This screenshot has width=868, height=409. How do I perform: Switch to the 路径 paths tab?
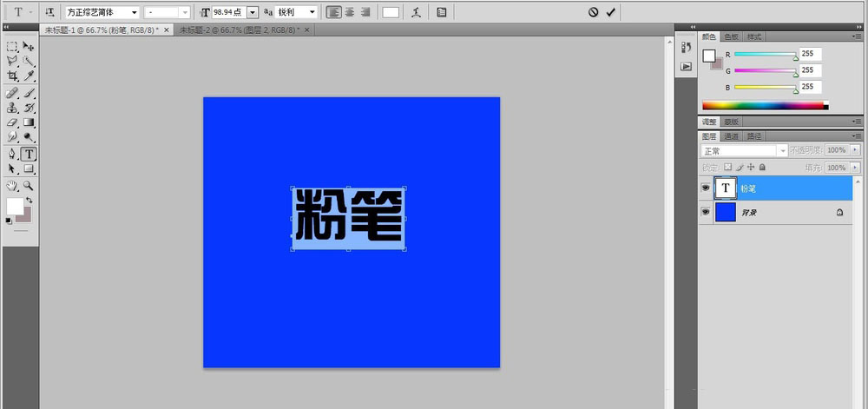[753, 135]
